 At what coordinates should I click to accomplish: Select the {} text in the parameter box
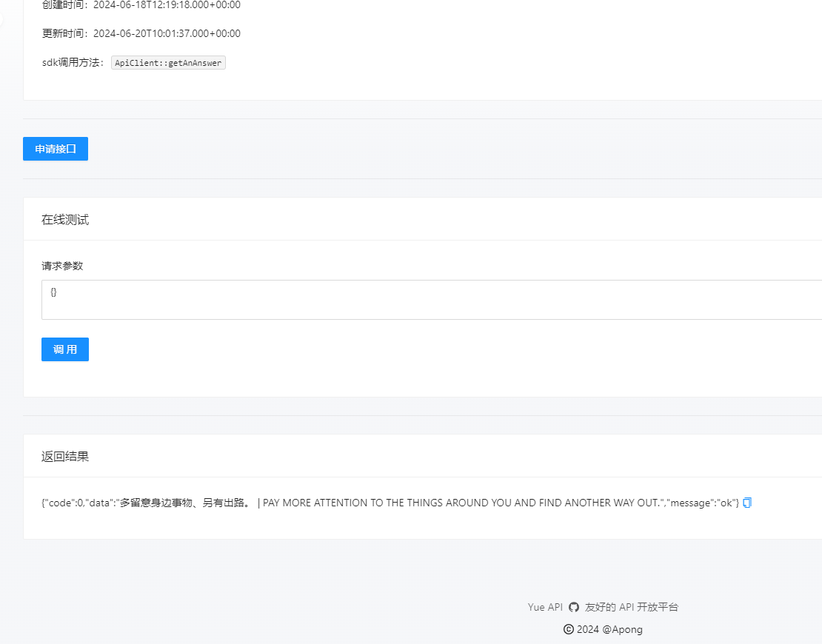[x=53, y=292]
